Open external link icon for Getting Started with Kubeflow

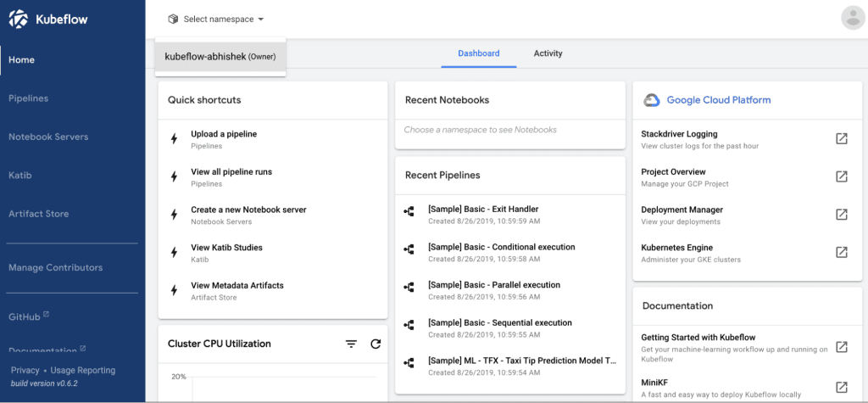click(842, 347)
